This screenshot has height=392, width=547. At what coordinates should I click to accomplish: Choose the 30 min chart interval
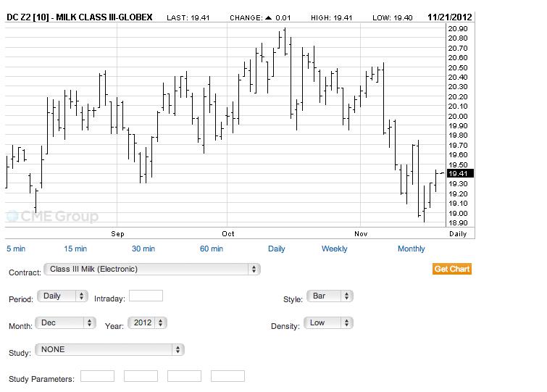[143, 249]
